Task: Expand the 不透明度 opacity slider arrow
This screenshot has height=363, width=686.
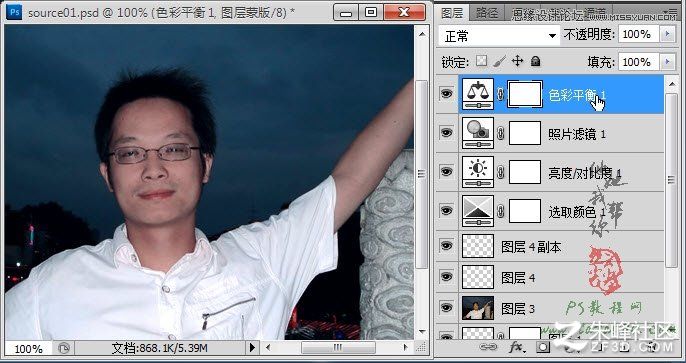Action: click(668, 34)
